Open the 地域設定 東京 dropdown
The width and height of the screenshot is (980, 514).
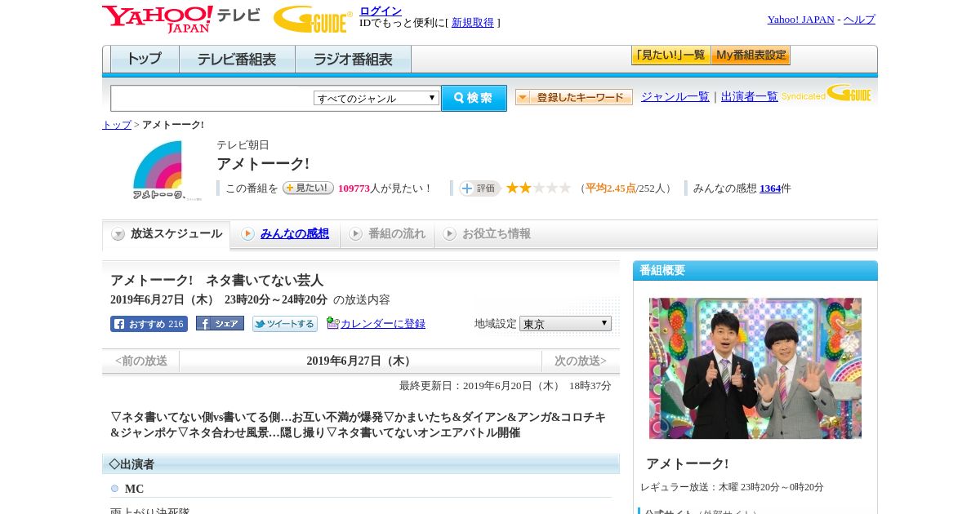click(565, 324)
